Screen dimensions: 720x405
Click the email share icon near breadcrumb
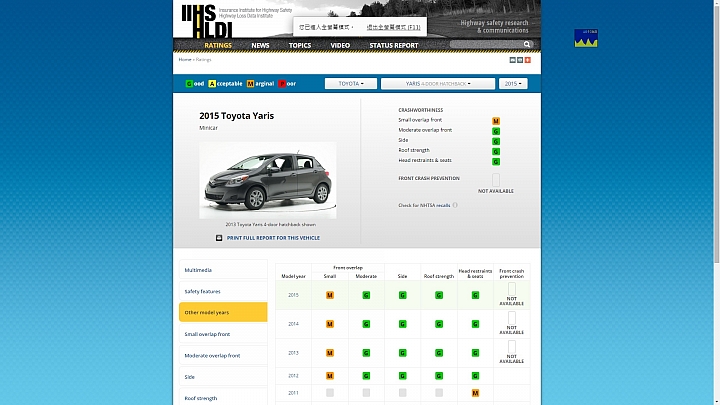point(512,60)
